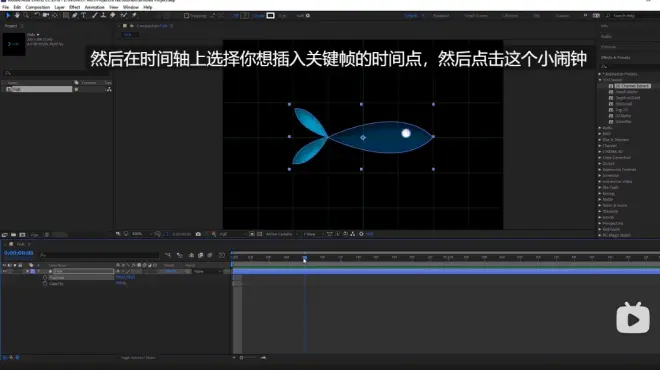Select the Brush tool

(x=94, y=16)
